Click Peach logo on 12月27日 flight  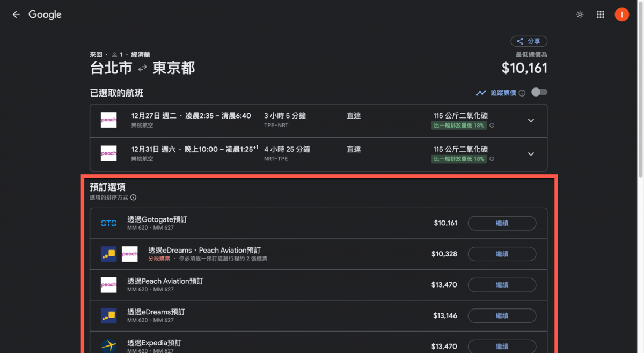(108, 120)
